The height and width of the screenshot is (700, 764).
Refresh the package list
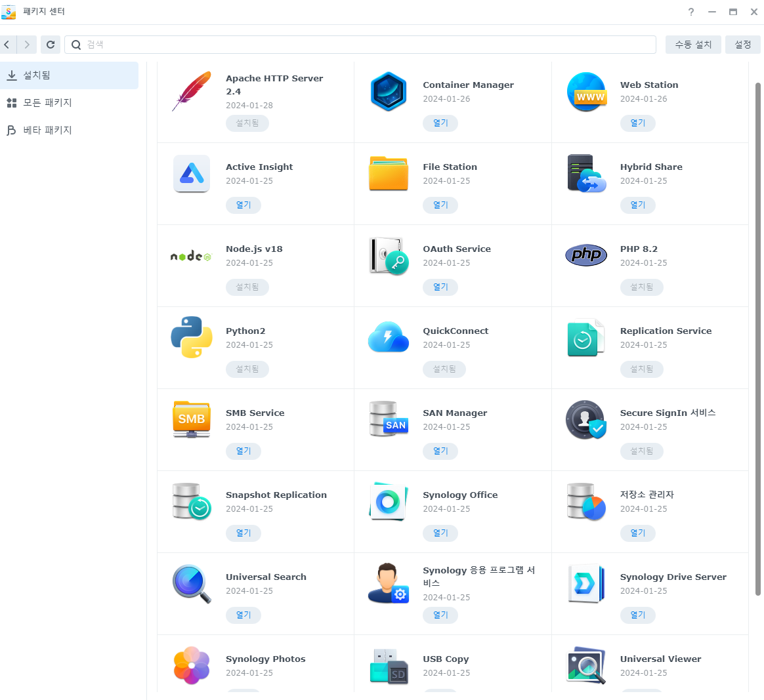tap(50, 45)
